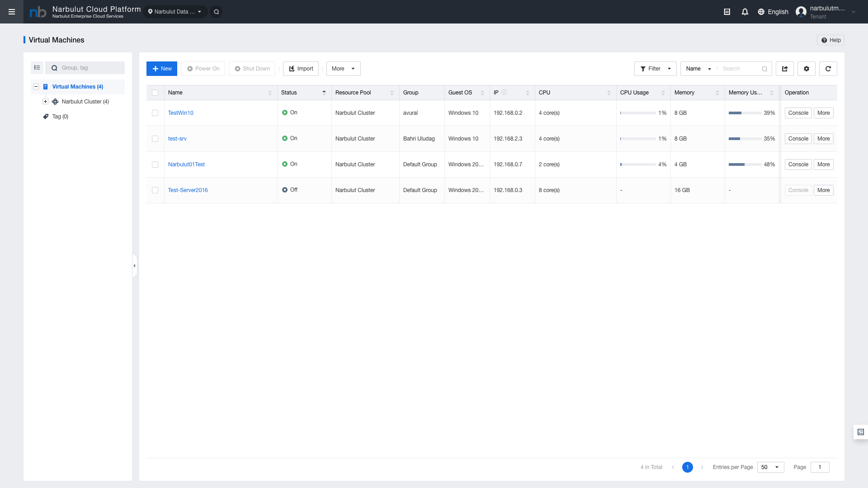Open the global search icon in header

click(217, 12)
